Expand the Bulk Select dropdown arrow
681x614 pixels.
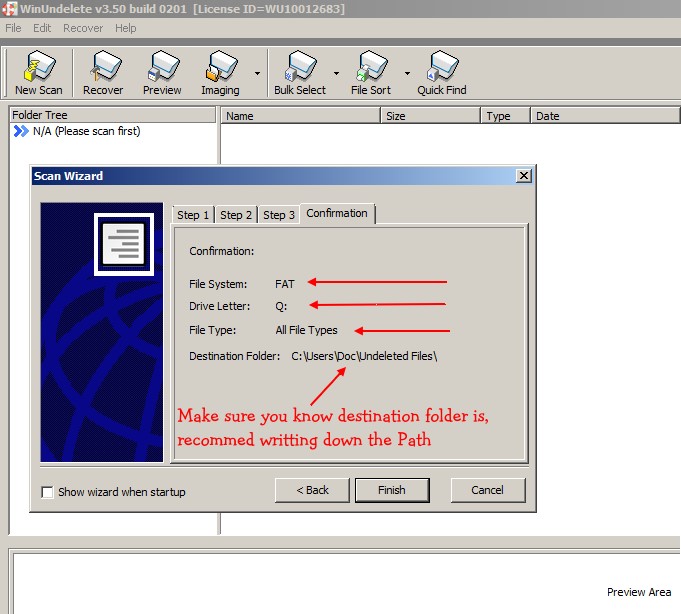tap(336, 73)
